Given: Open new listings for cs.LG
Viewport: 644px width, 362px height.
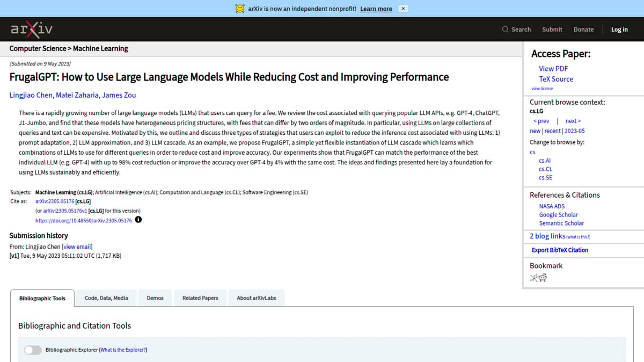Looking at the screenshot, I should click(x=535, y=131).
